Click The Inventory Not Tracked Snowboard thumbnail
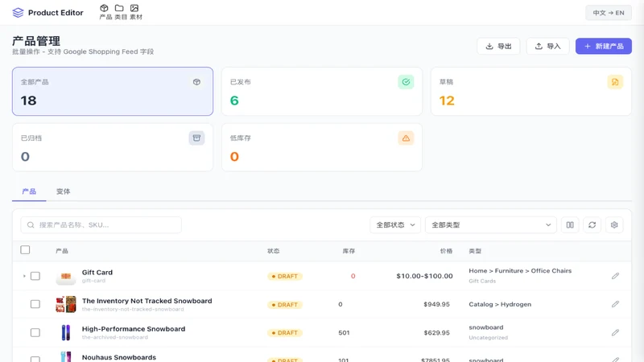The width and height of the screenshot is (644, 362). (66, 305)
